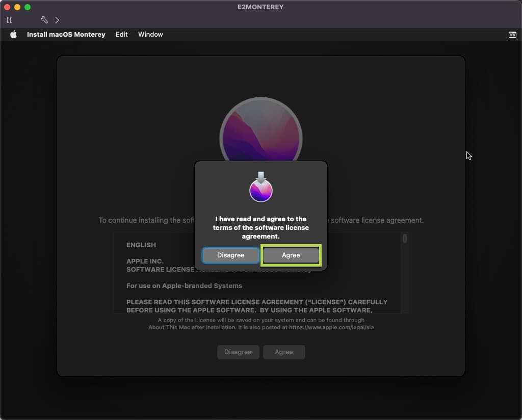Screen dimensions: 522x420
Task: Open the Install macOS Monterey menu
Action: point(66,35)
